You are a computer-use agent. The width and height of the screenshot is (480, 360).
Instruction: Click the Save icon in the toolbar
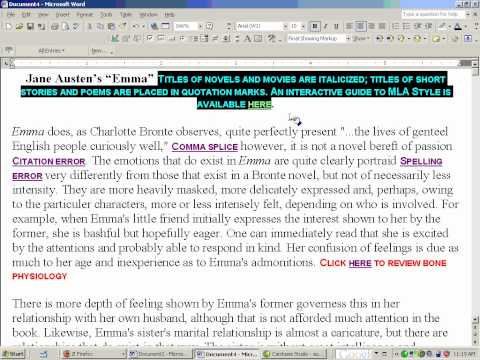30,26
